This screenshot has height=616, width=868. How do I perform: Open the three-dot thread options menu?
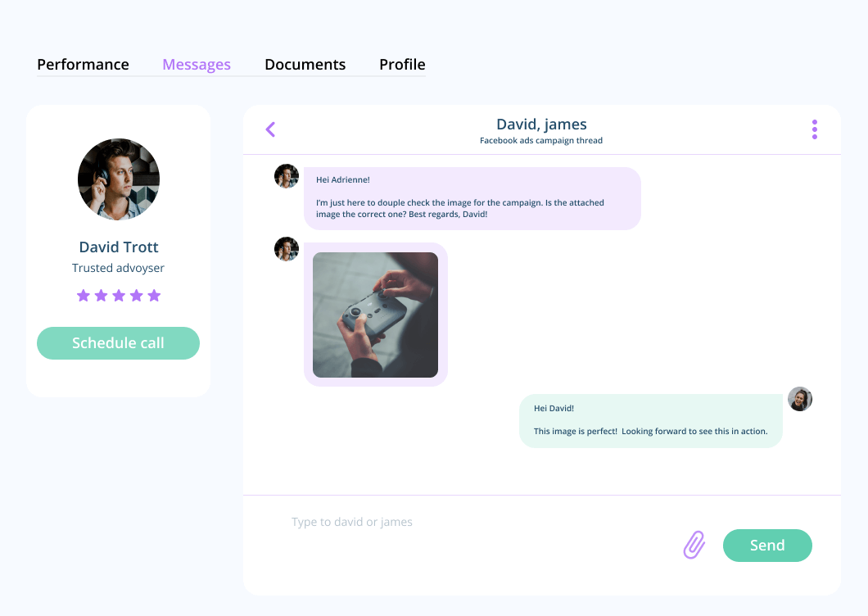pos(814,129)
